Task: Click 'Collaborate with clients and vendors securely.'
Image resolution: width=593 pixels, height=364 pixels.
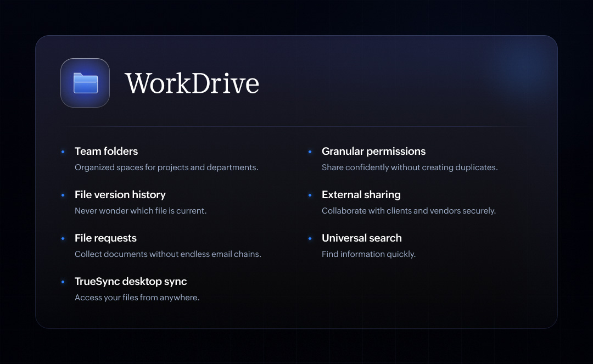Action: [x=409, y=211]
